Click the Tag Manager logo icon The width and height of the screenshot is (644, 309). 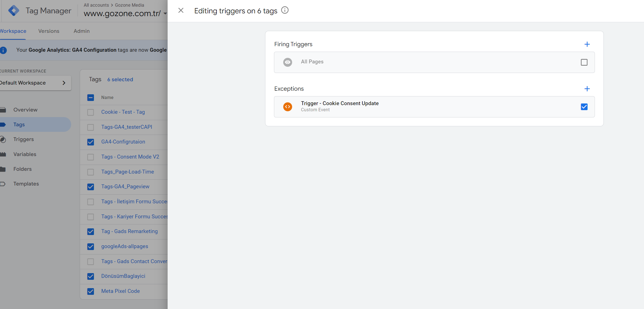click(x=14, y=11)
